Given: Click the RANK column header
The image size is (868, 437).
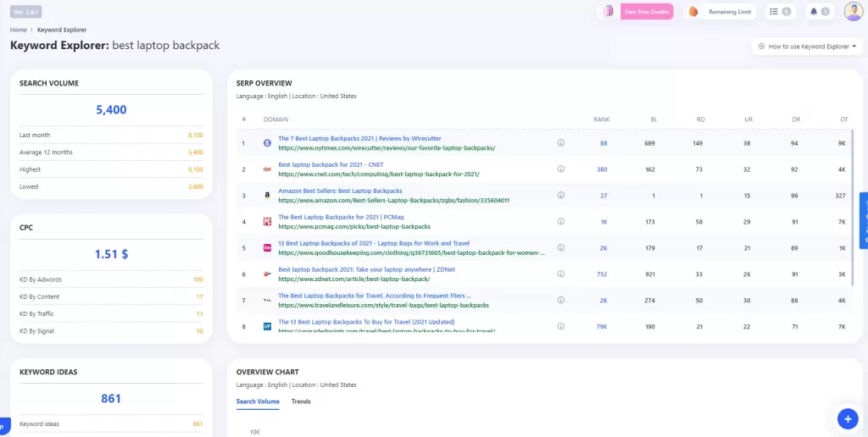Looking at the screenshot, I should pyautogui.click(x=601, y=119).
